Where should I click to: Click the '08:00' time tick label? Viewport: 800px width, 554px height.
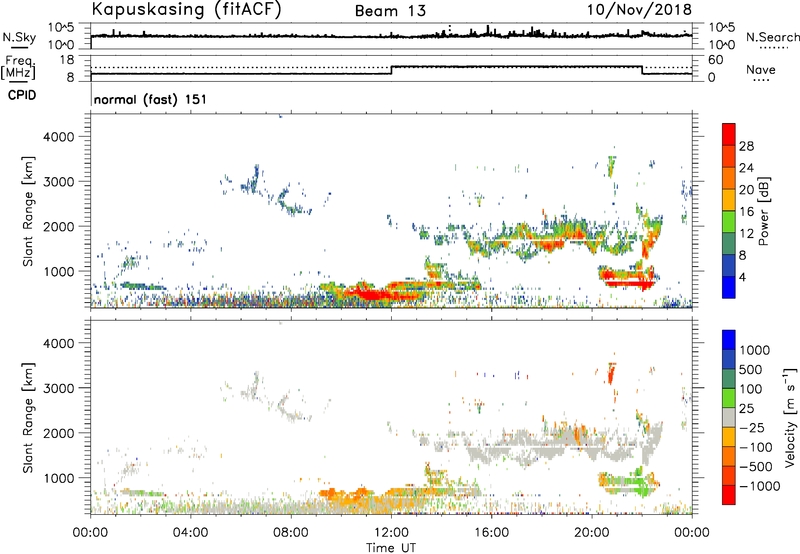[x=291, y=533]
